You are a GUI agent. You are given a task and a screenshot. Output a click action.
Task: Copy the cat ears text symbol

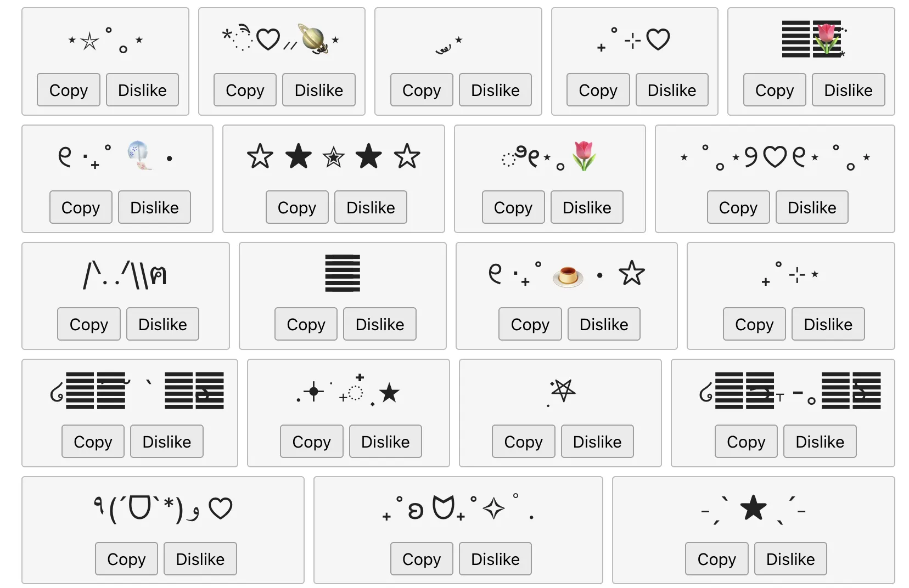[88, 325]
